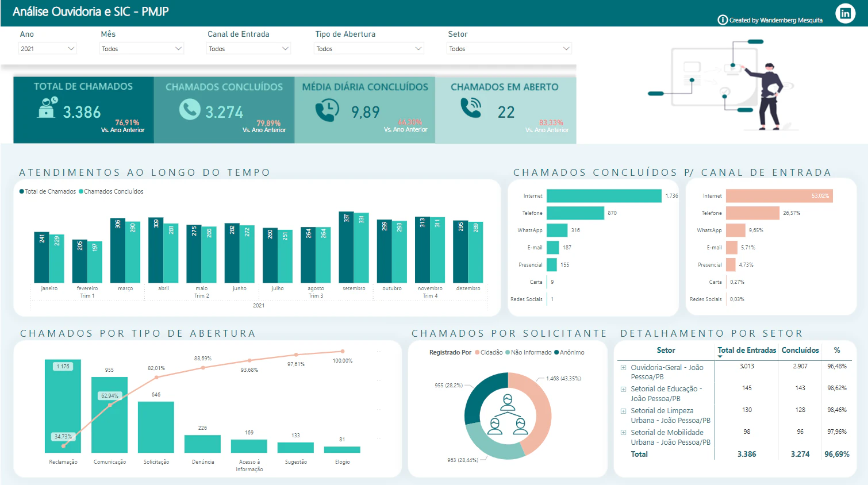Click the Total de Chamados card value 3.386
The width and height of the screenshot is (868, 485).
(x=82, y=112)
